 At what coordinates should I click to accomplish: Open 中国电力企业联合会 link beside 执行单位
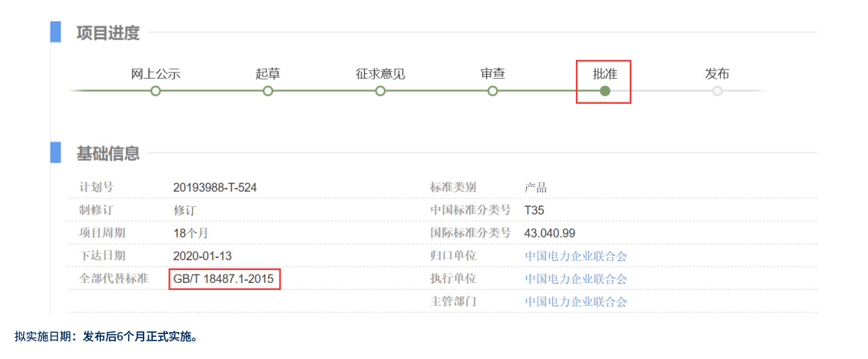tap(576, 279)
